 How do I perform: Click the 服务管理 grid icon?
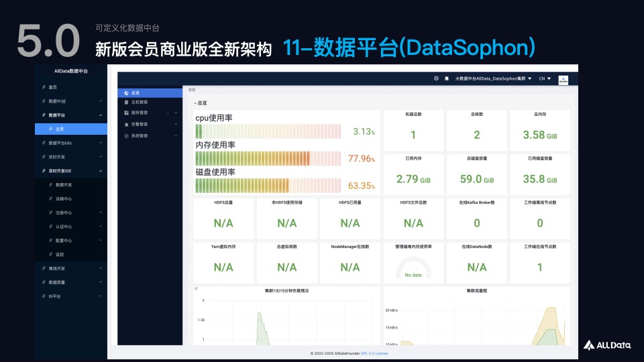[x=127, y=113]
